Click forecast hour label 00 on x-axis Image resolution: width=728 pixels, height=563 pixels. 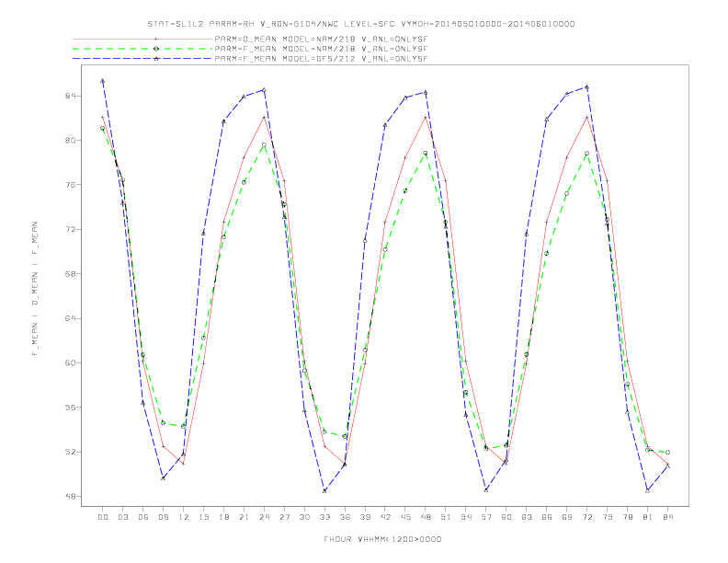click(103, 517)
